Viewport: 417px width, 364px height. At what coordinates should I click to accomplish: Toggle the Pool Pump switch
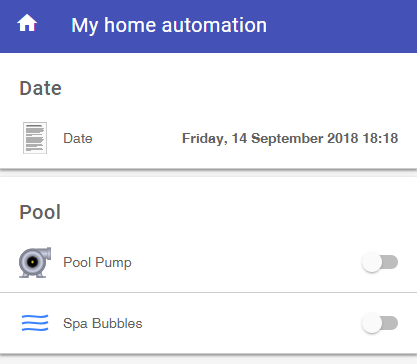pos(380,262)
